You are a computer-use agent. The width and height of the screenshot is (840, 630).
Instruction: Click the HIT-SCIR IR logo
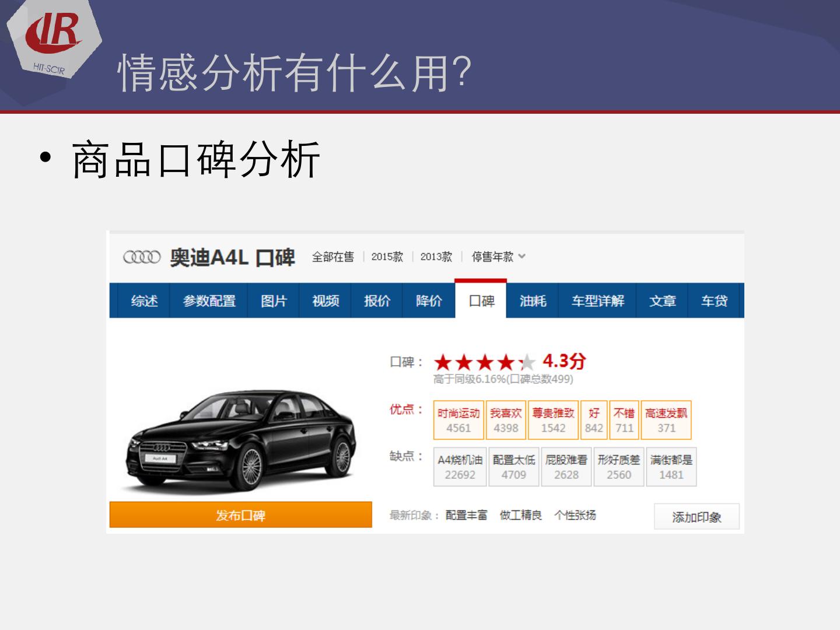click(x=54, y=41)
